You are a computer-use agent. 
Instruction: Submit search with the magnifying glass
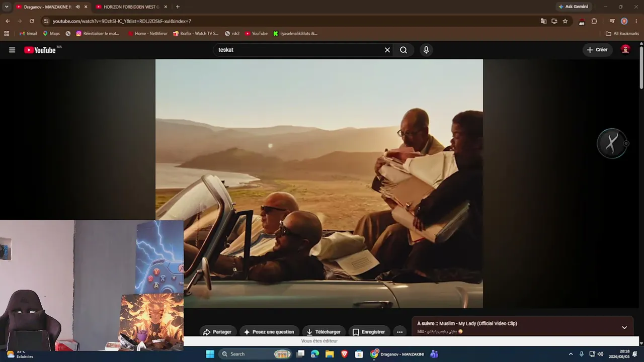pyautogui.click(x=404, y=50)
